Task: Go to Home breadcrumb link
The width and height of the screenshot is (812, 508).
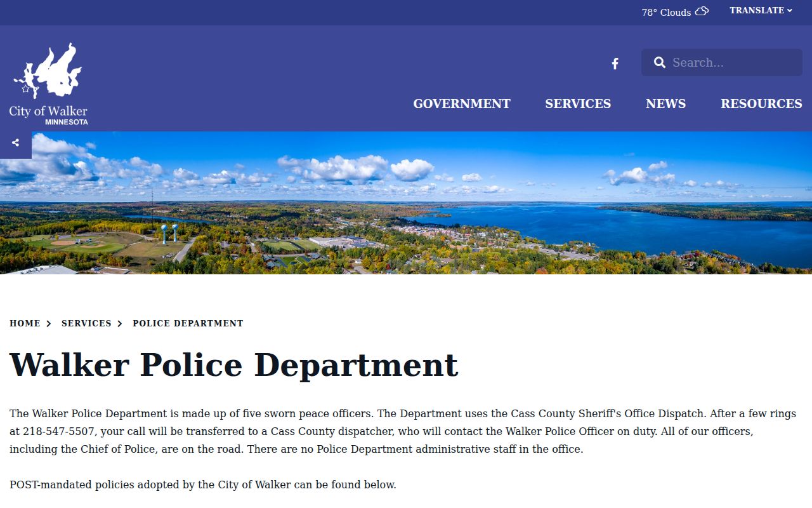Action: [x=25, y=323]
